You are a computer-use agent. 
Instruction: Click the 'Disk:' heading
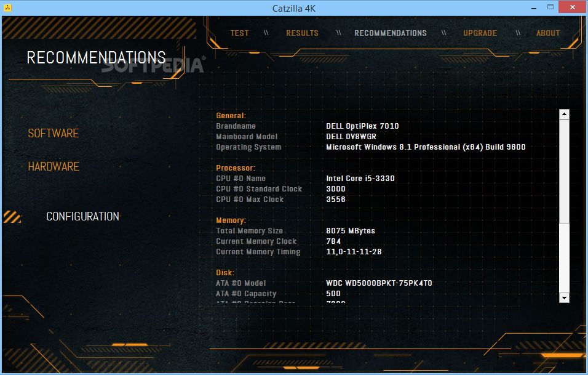[225, 273]
